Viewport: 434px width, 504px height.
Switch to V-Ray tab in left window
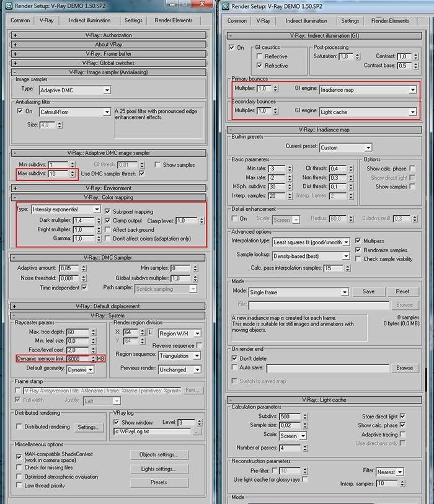pos(46,20)
